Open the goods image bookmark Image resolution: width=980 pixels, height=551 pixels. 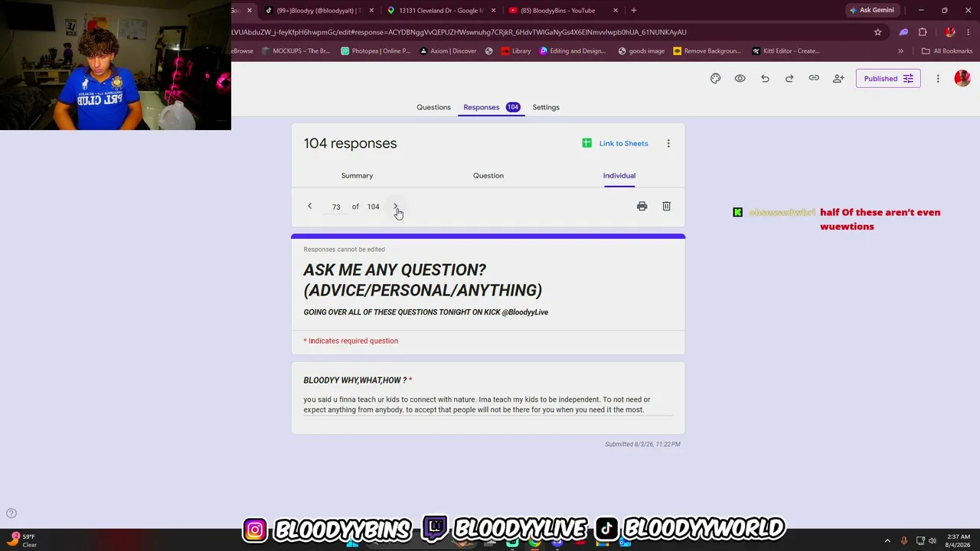[641, 51]
